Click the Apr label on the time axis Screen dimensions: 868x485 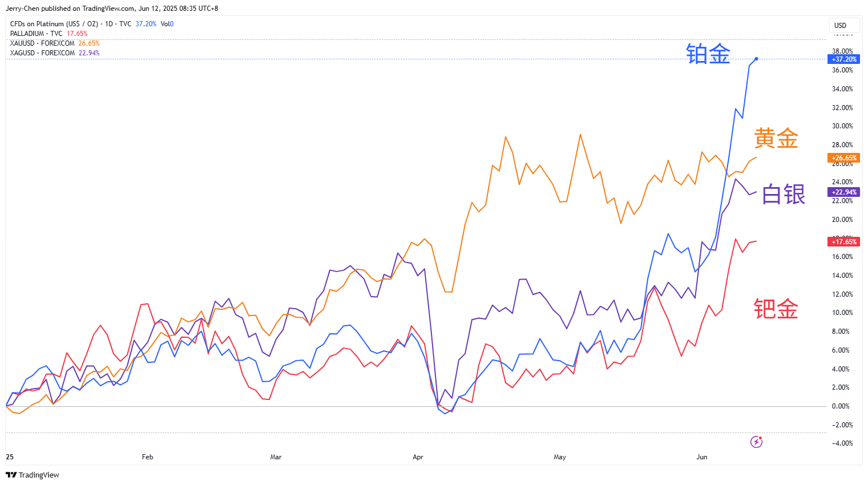[418, 457]
